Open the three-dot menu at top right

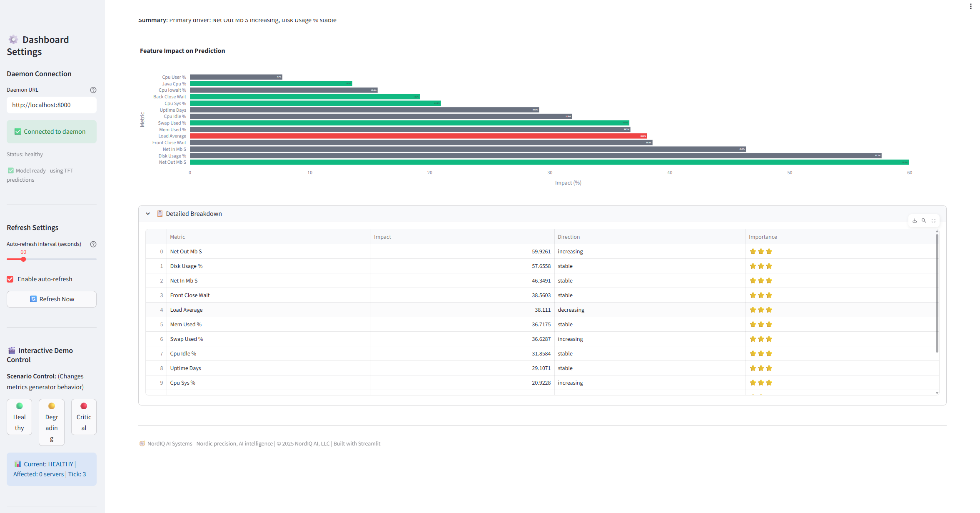point(971,6)
